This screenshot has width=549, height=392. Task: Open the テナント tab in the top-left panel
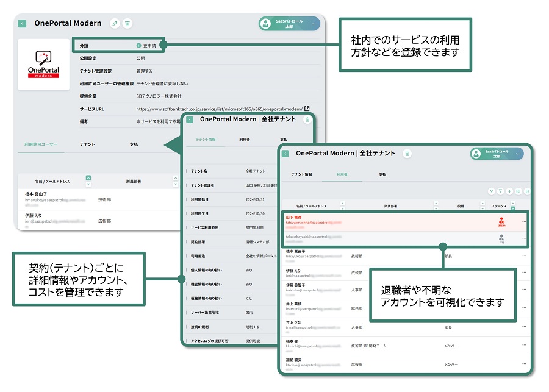pos(87,144)
